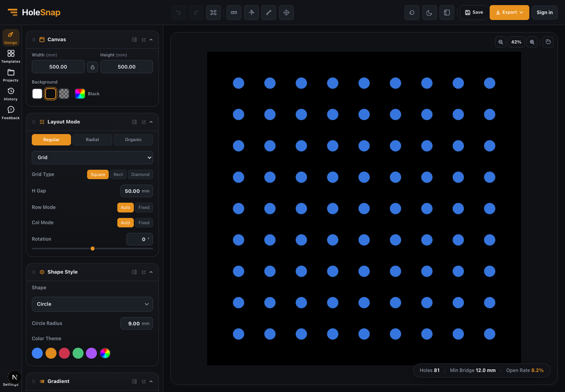Open custom background color picker

[x=80, y=94]
